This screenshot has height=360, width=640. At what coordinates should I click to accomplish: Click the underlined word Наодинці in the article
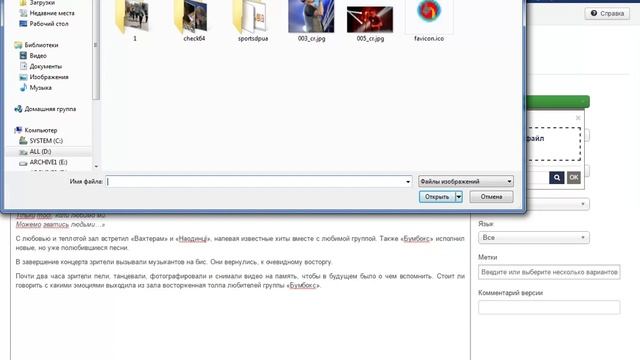click(193, 238)
